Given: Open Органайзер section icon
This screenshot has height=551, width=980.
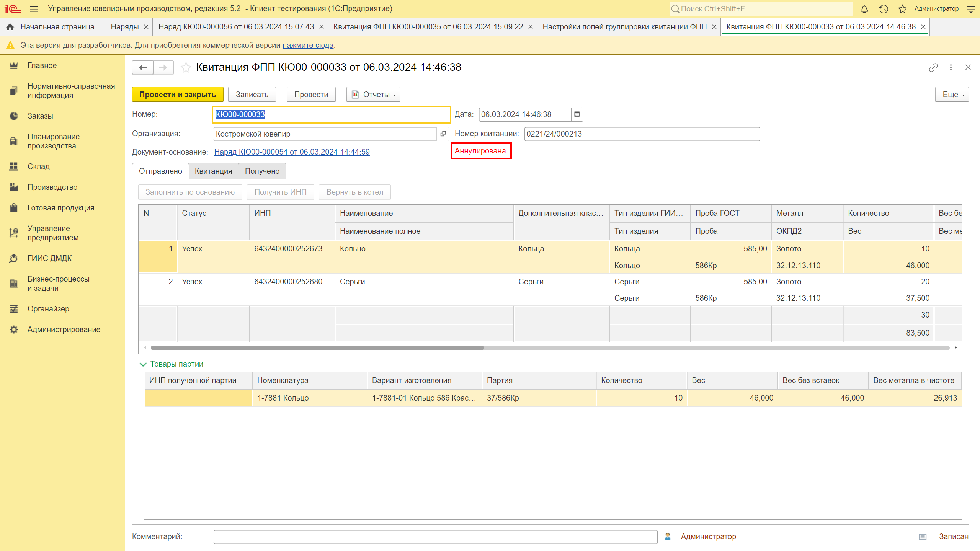Looking at the screenshot, I should [x=14, y=309].
